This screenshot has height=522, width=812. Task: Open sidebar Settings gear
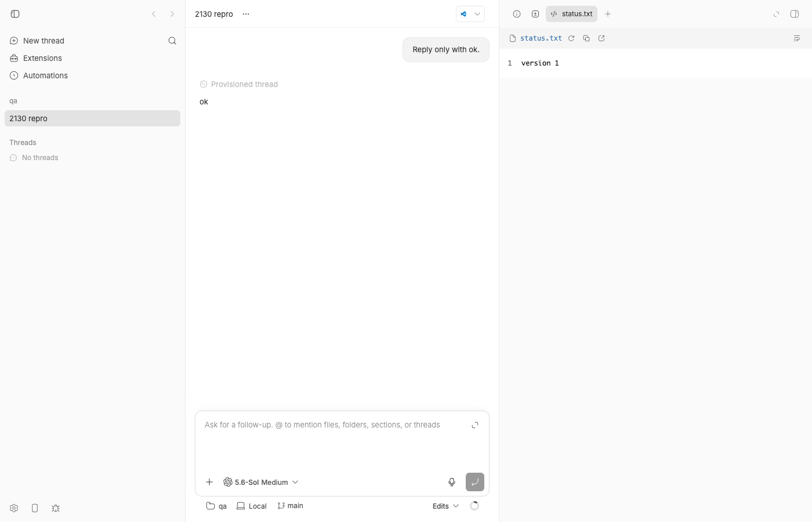coord(14,508)
